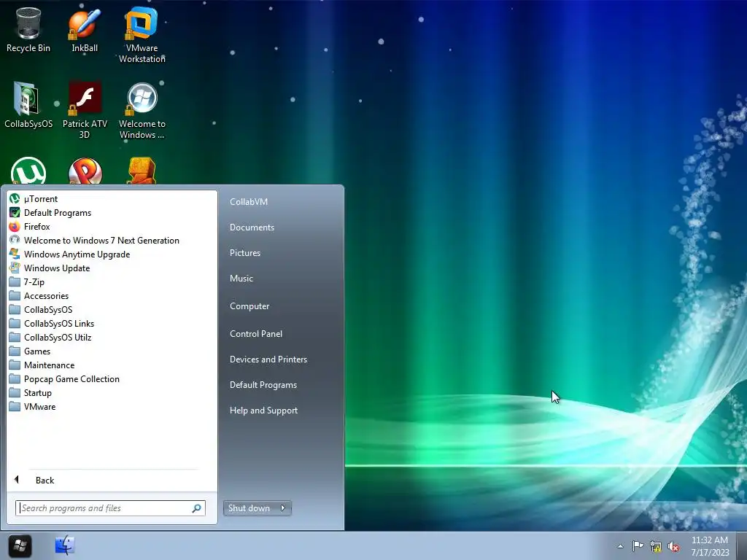Show hidden tray icons arrow
747x560 pixels.
(620, 546)
